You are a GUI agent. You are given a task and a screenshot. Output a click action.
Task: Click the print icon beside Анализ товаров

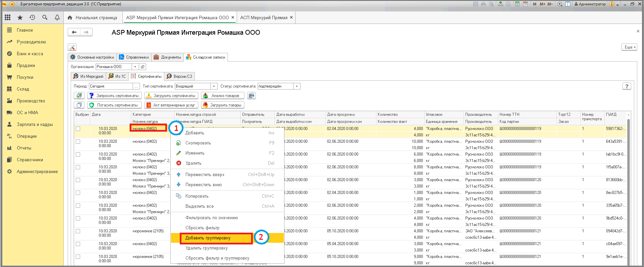pos(251,96)
